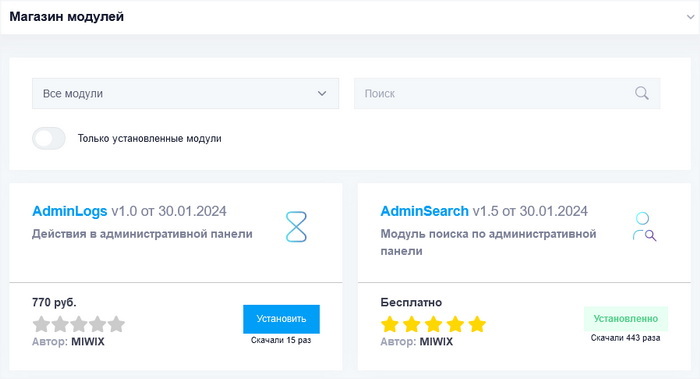
Task: Click author MIWIX under AdminLogs
Action: click(x=88, y=342)
